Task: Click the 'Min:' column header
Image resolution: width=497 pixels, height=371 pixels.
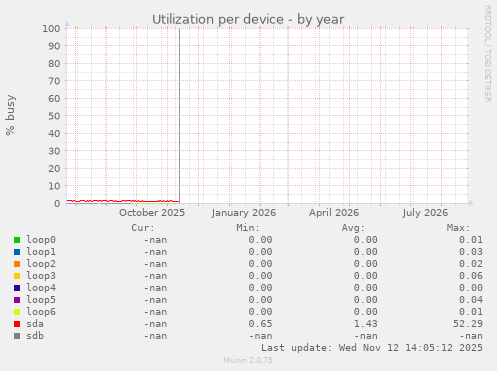Action: [x=248, y=228]
